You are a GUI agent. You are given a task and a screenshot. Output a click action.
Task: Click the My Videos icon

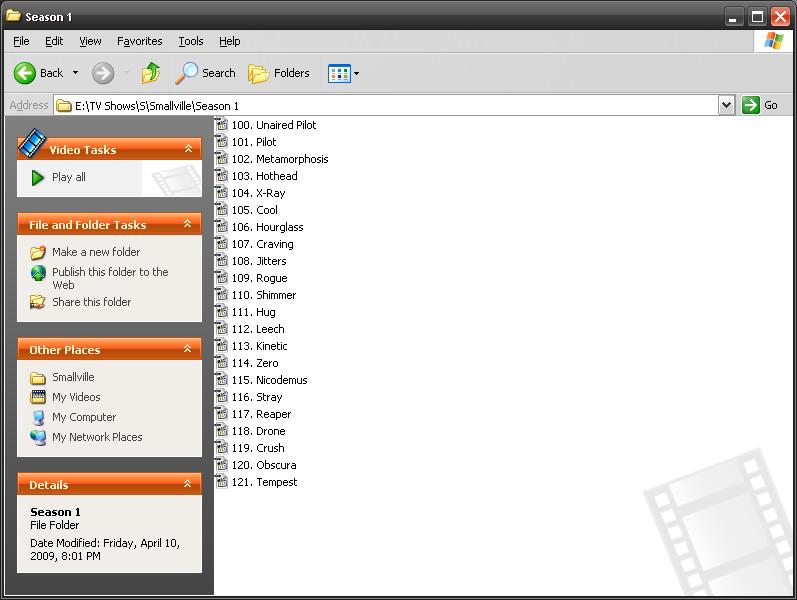[x=38, y=397]
